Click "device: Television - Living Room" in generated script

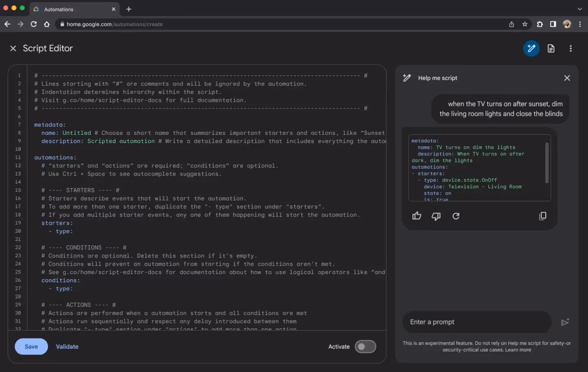pos(473,187)
